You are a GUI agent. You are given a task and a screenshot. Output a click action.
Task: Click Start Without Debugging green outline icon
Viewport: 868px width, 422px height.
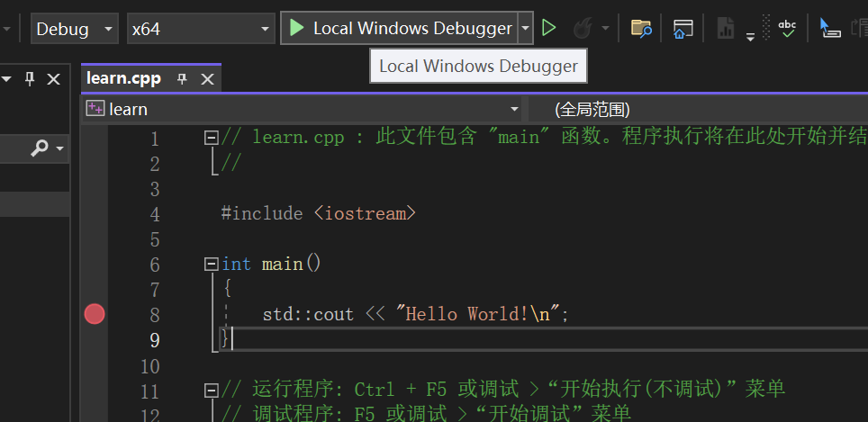548,28
